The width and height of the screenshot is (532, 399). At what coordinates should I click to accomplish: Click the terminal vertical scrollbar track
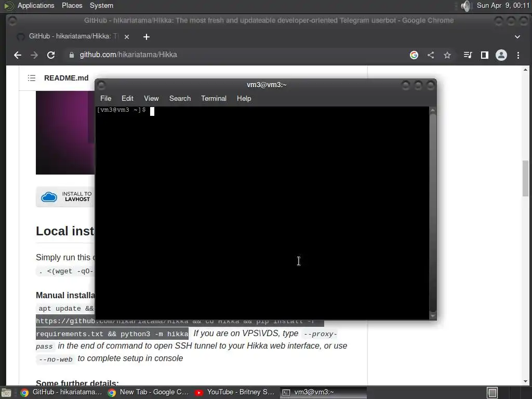point(433,212)
